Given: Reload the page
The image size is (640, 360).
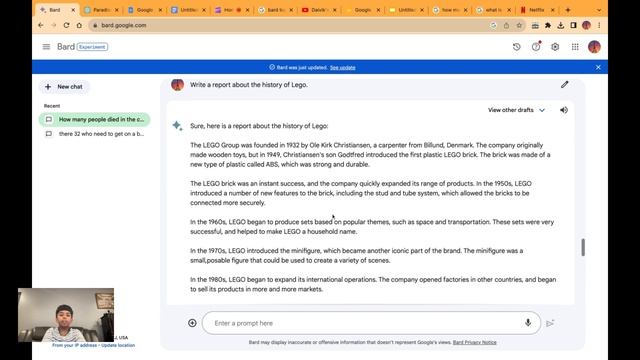Looking at the screenshot, I should point(66,25).
